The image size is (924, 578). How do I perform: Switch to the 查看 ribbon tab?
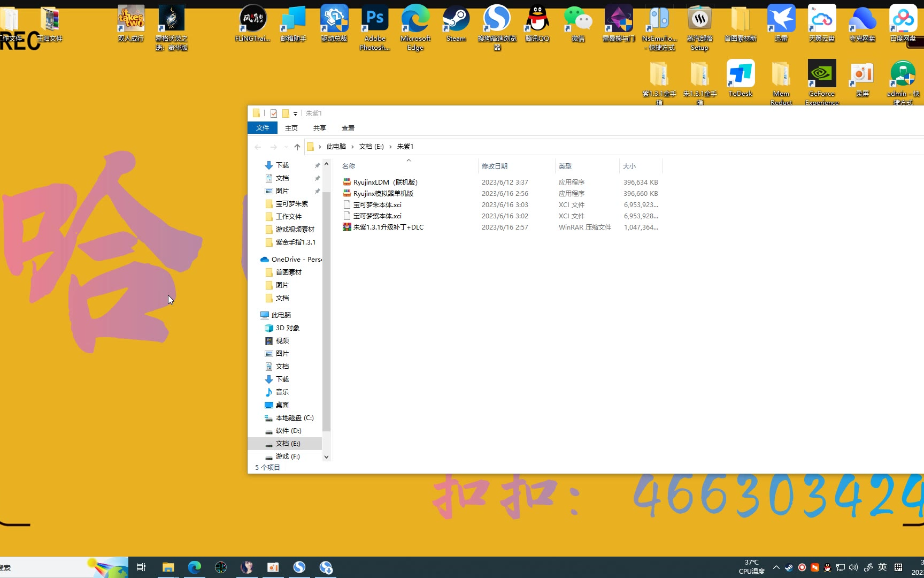coord(348,128)
